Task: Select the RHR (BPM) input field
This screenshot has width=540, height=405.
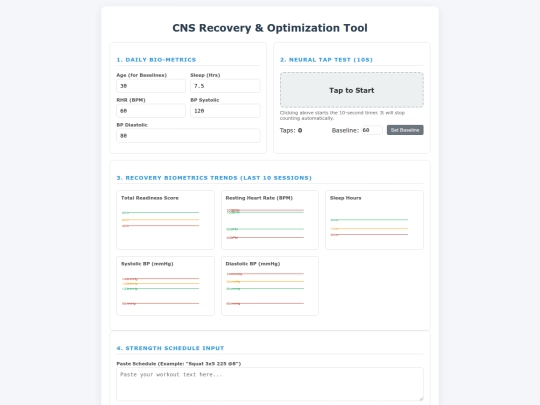Action: point(151,111)
